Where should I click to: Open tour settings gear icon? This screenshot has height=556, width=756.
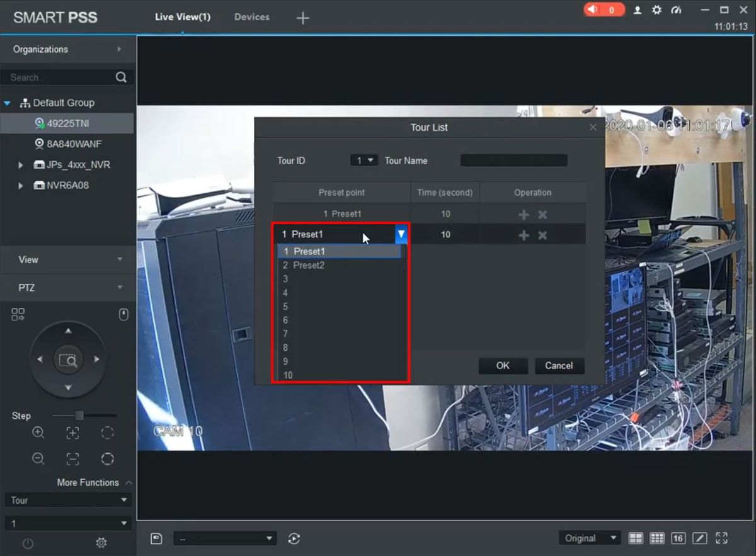100,543
